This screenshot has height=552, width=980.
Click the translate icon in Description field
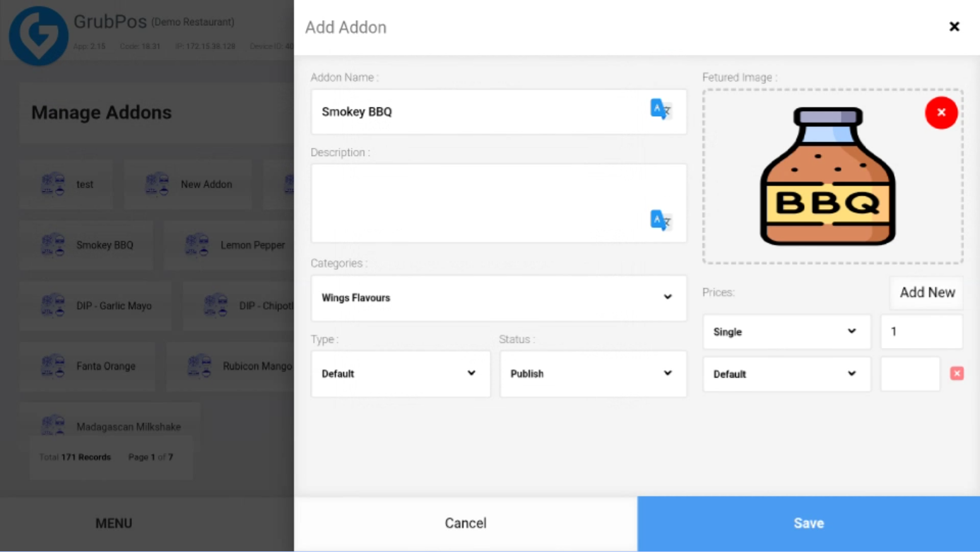tap(661, 220)
